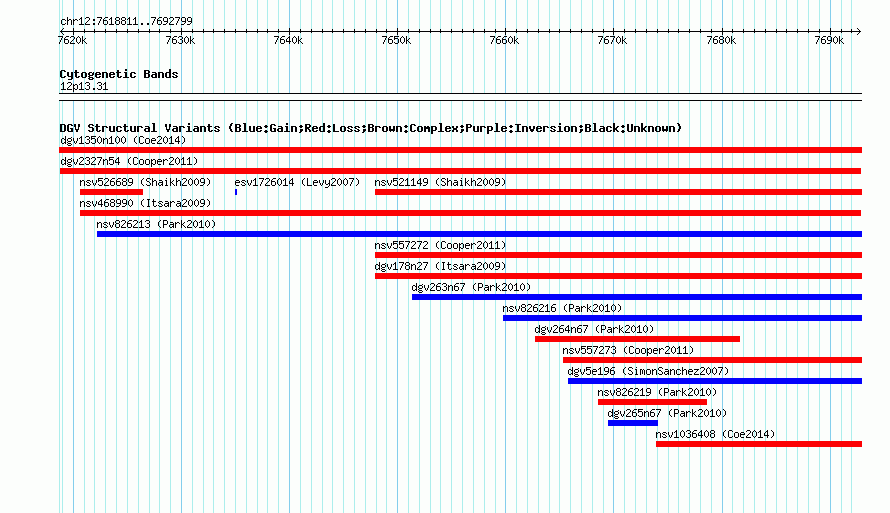Select the short nsv526689 red bar
The width and height of the screenshot is (890, 513).
click(111, 192)
